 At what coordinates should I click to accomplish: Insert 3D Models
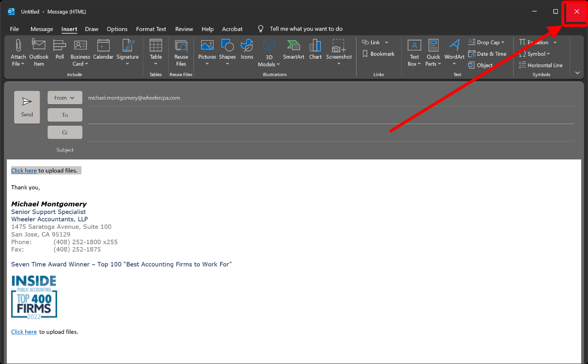coord(269,52)
